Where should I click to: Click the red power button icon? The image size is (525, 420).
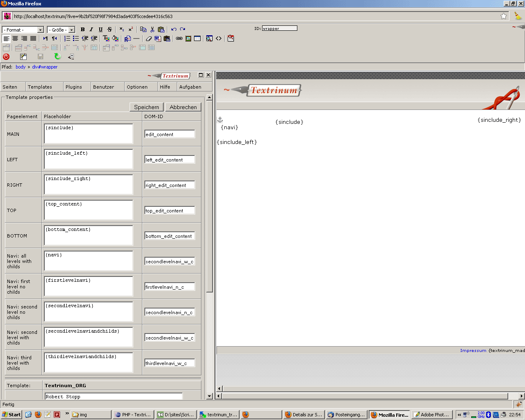(x=6, y=57)
